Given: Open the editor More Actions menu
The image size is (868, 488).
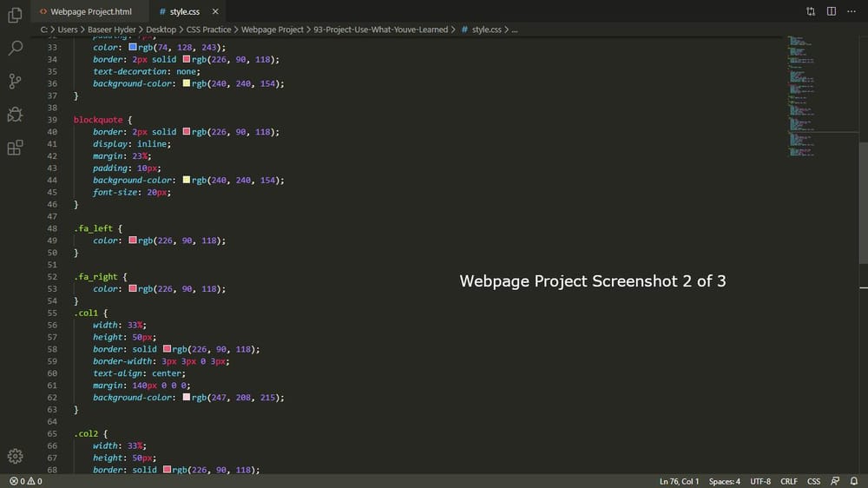Looking at the screenshot, I should [x=852, y=11].
